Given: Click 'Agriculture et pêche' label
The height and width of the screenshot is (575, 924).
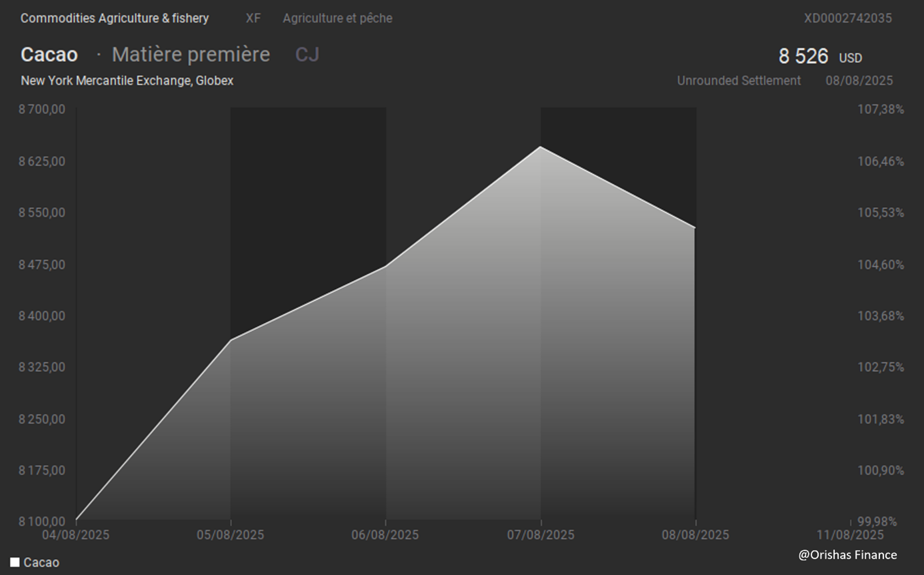Looking at the screenshot, I should 337,19.
